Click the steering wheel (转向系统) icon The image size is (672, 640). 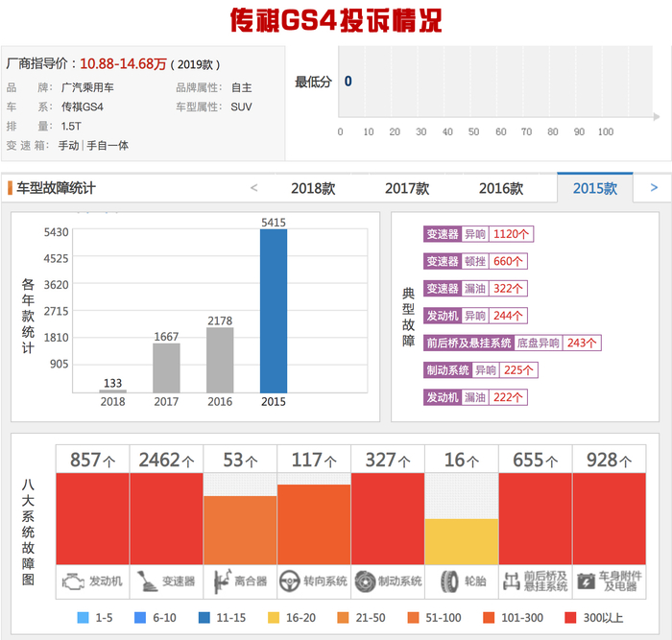pyautogui.click(x=289, y=581)
